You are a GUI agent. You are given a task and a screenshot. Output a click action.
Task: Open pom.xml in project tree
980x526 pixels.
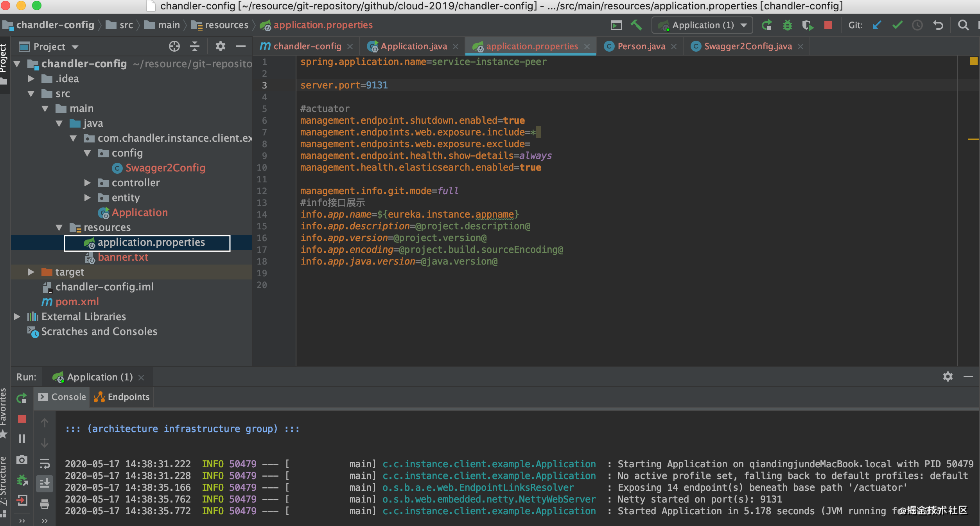pyautogui.click(x=77, y=302)
